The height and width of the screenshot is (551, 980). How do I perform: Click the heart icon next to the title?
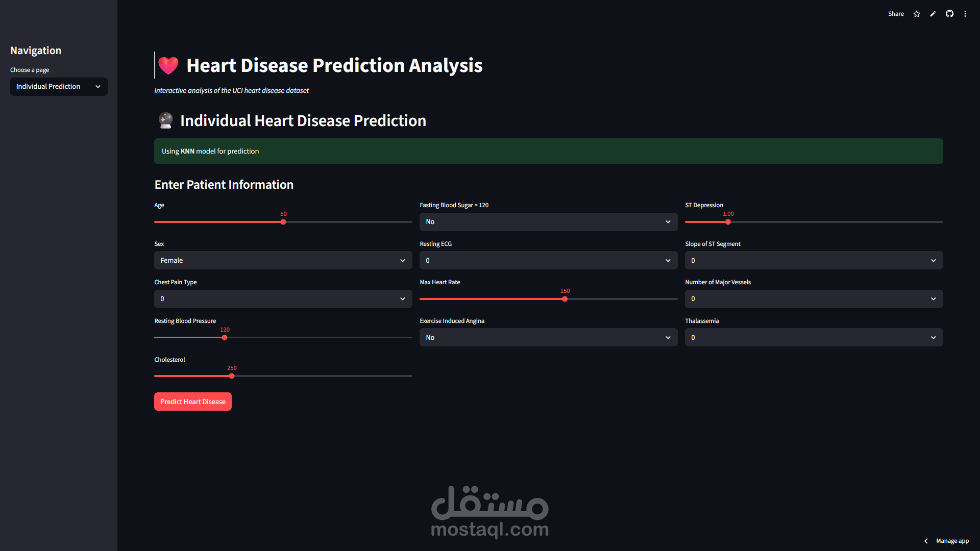[x=168, y=65]
